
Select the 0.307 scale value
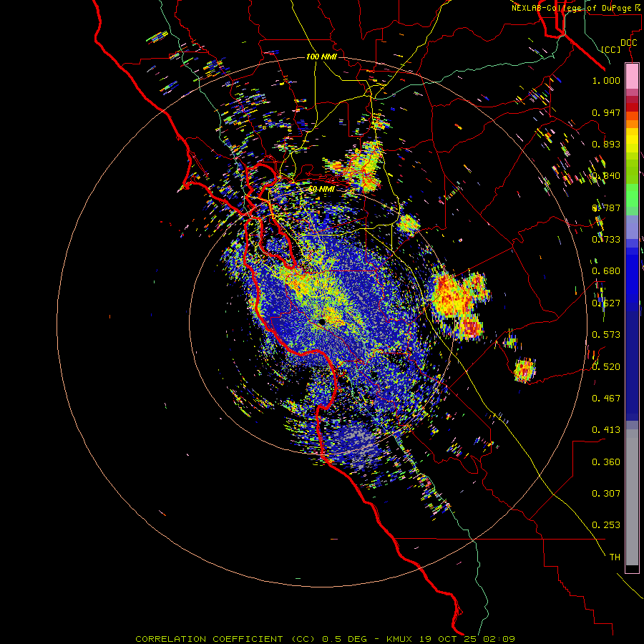click(x=606, y=494)
